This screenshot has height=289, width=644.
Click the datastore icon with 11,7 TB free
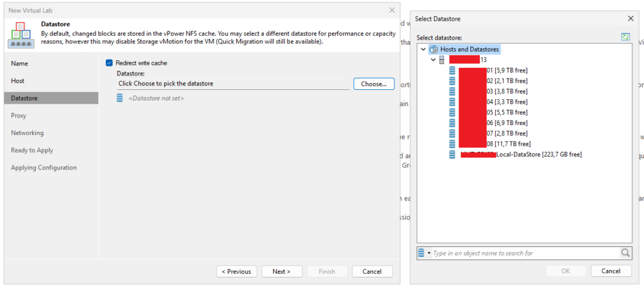(x=452, y=144)
